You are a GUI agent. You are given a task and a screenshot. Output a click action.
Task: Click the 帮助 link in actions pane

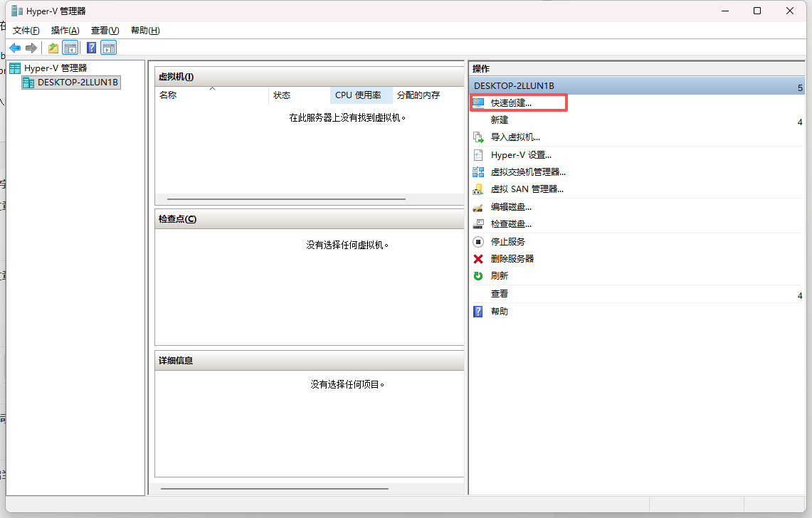(x=500, y=312)
